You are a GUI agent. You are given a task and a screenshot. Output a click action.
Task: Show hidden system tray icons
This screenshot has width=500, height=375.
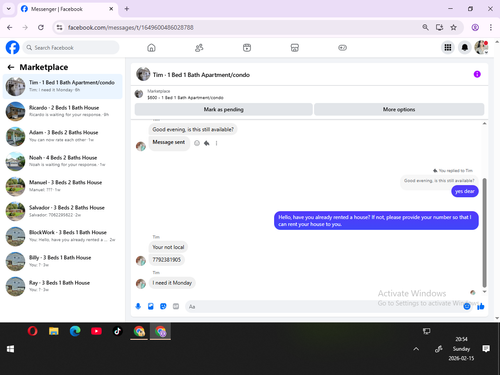click(x=416, y=349)
